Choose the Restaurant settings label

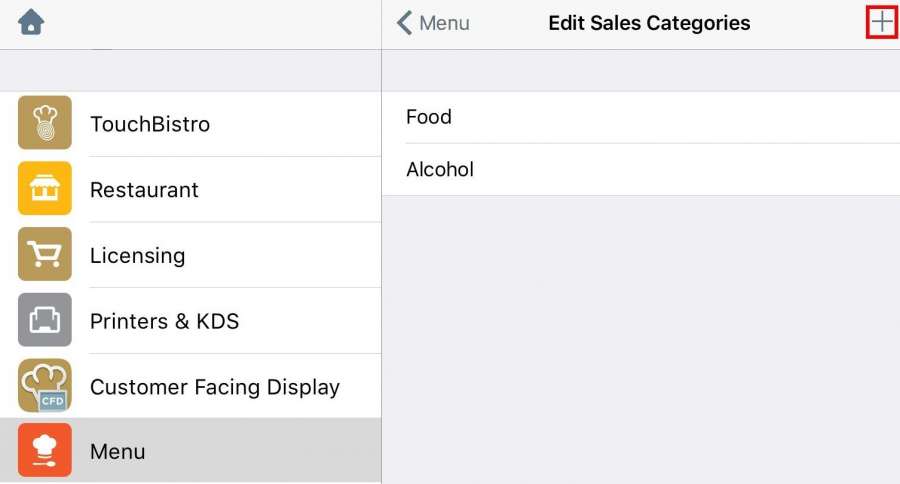[x=144, y=190]
